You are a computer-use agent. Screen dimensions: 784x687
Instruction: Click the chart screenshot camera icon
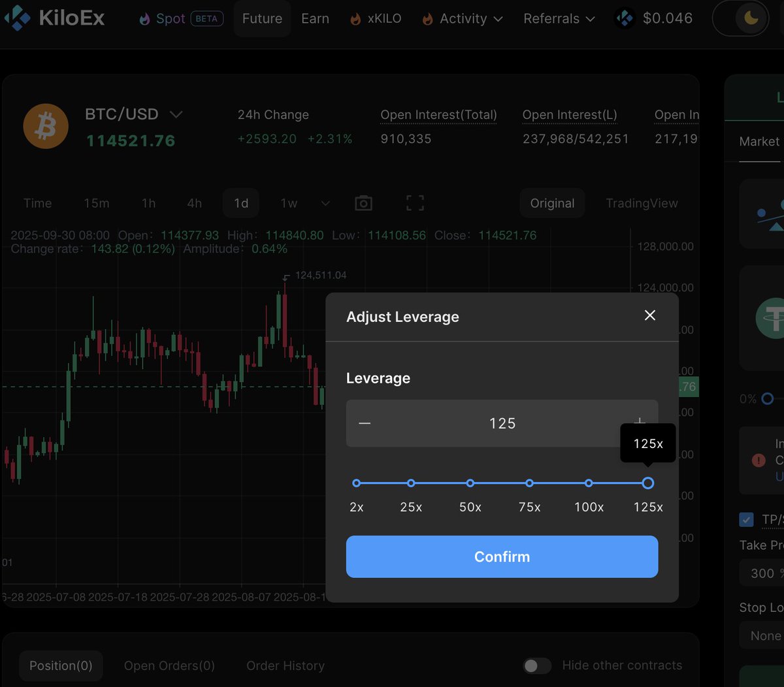coord(363,203)
